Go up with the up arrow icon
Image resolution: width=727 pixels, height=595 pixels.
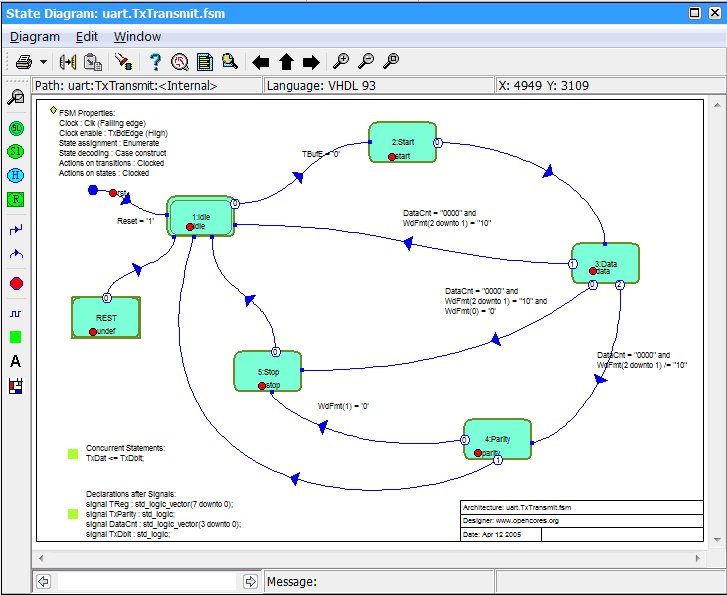point(286,62)
